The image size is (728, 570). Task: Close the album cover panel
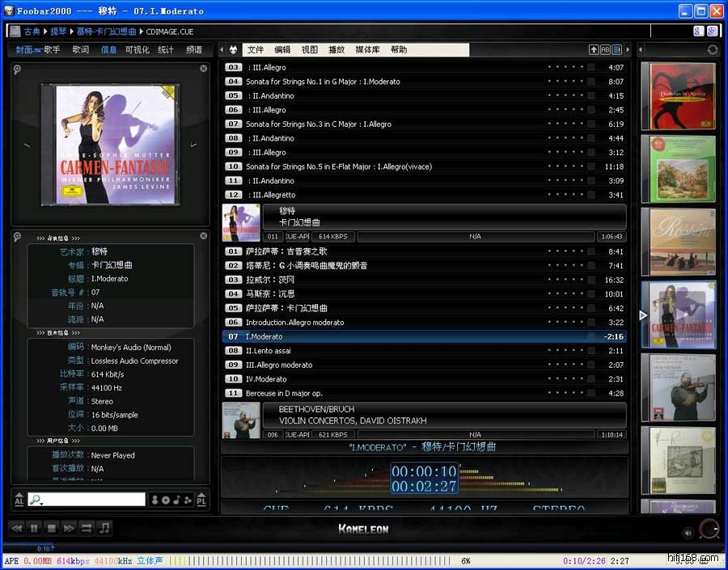click(x=203, y=69)
